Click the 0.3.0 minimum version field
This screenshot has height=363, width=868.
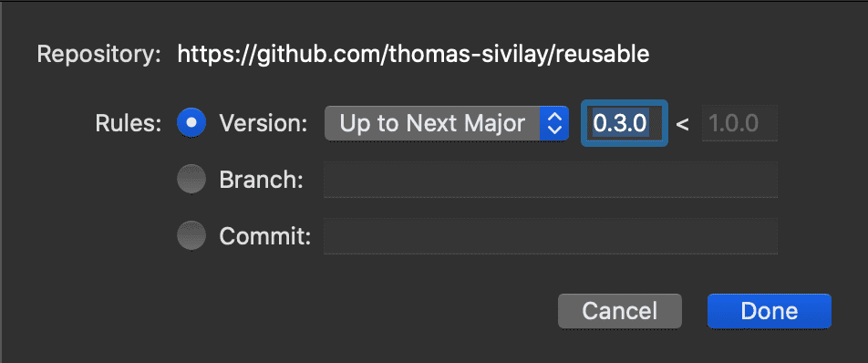pyautogui.click(x=624, y=123)
